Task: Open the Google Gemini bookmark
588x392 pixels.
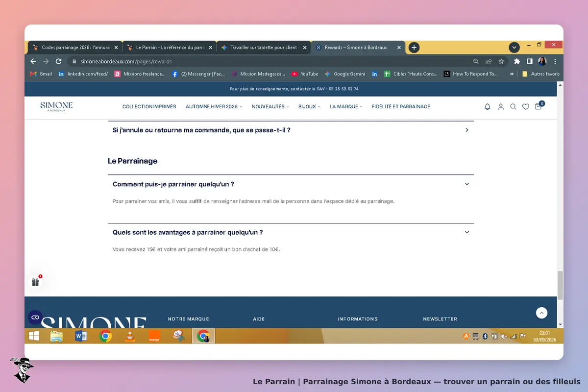Action: pos(345,74)
